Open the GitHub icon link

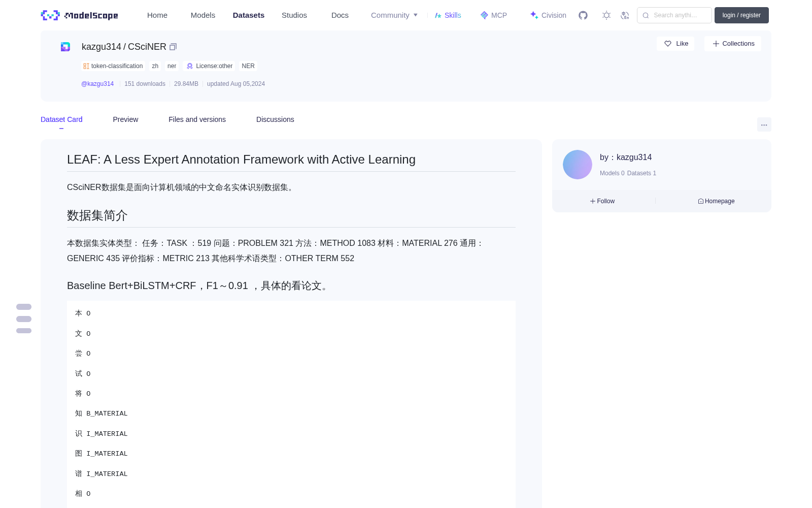point(583,15)
